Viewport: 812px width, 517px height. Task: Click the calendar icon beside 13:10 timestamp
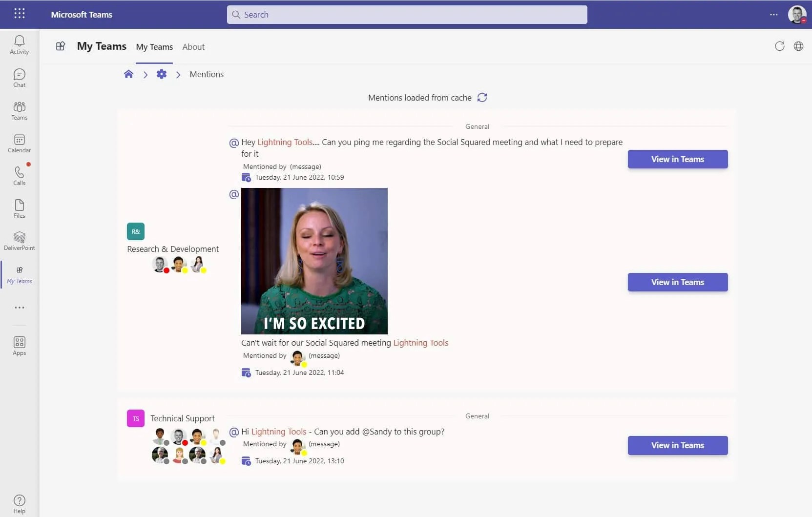247,461
